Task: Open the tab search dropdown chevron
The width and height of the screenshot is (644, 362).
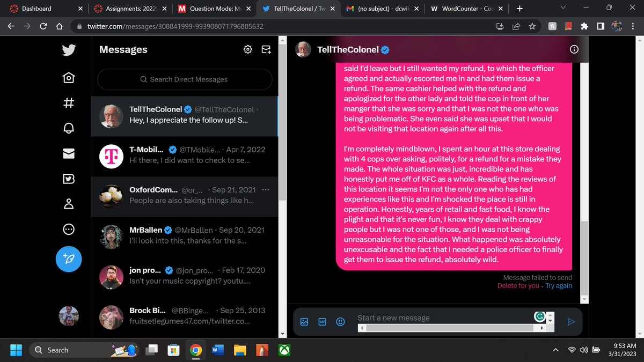Action: click(562, 8)
